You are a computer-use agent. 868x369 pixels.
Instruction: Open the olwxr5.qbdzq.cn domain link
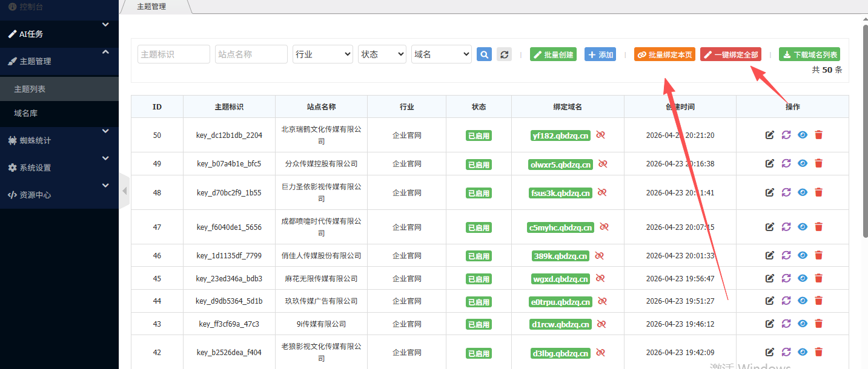tap(560, 163)
